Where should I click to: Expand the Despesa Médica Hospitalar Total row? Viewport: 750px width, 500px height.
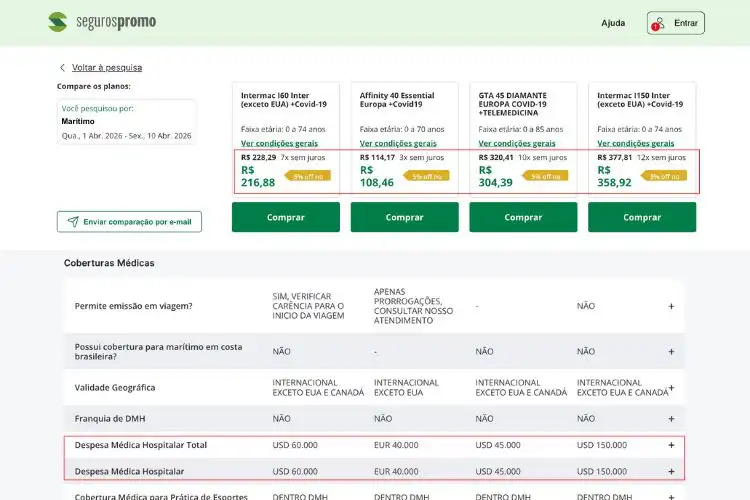click(671, 445)
